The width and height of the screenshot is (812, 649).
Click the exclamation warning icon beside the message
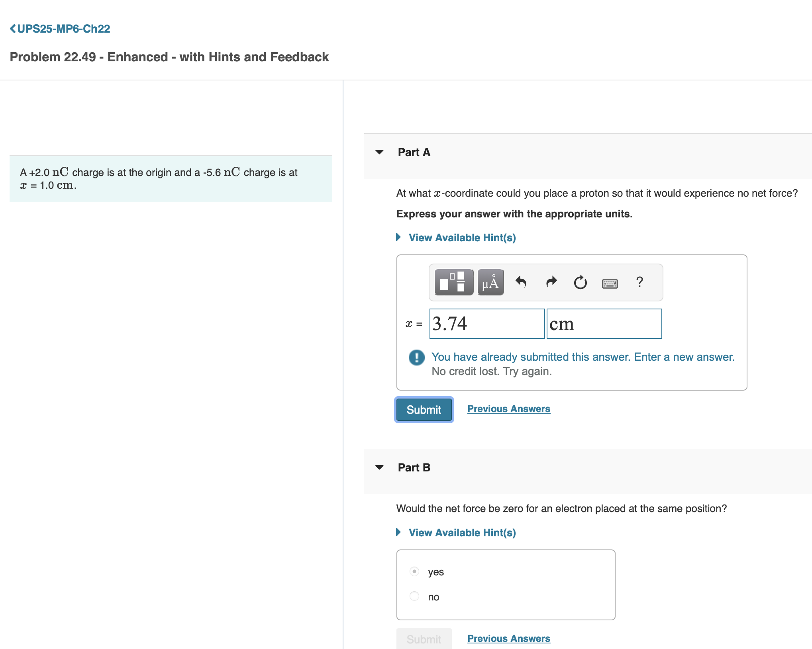(416, 357)
